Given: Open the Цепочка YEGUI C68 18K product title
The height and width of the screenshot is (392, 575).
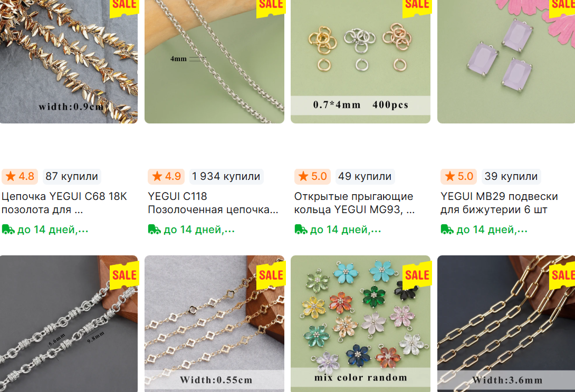Looking at the screenshot, I should point(64,203).
